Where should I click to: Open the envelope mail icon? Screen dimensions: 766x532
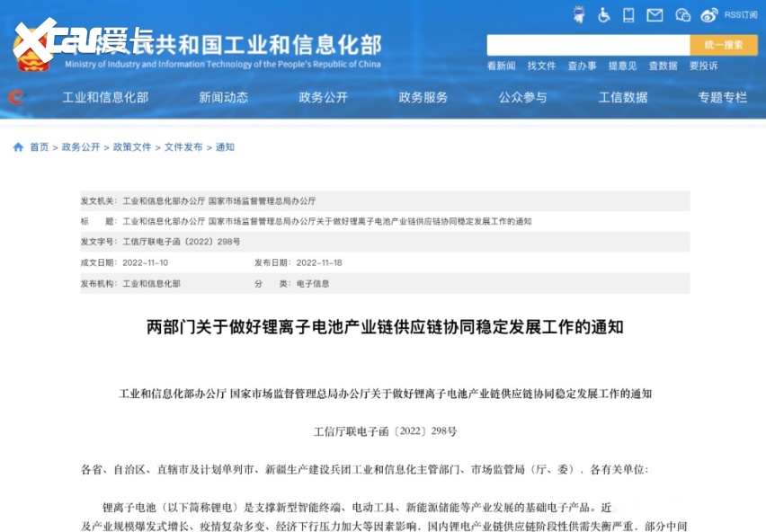655,14
